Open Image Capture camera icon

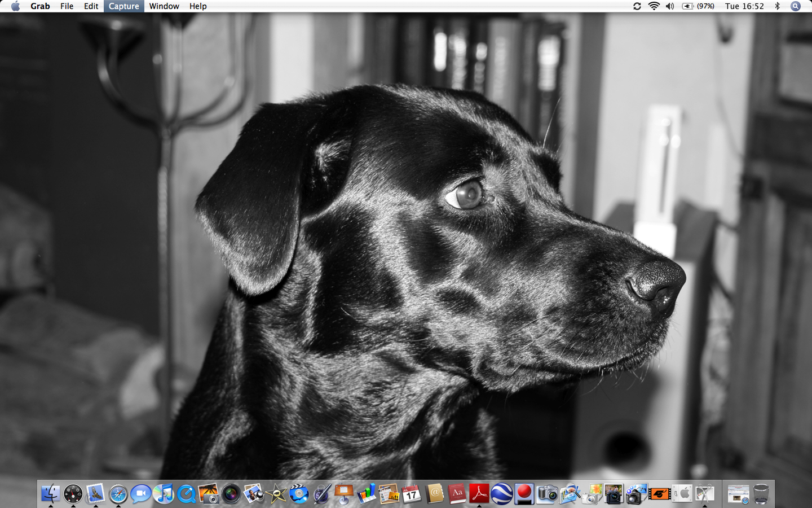pos(547,494)
